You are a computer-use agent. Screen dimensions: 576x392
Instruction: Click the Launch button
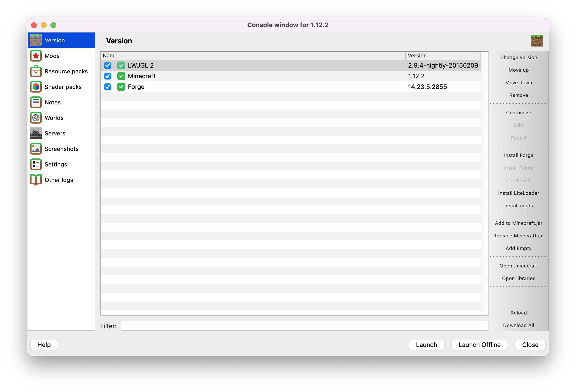pyautogui.click(x=426, y=345)
